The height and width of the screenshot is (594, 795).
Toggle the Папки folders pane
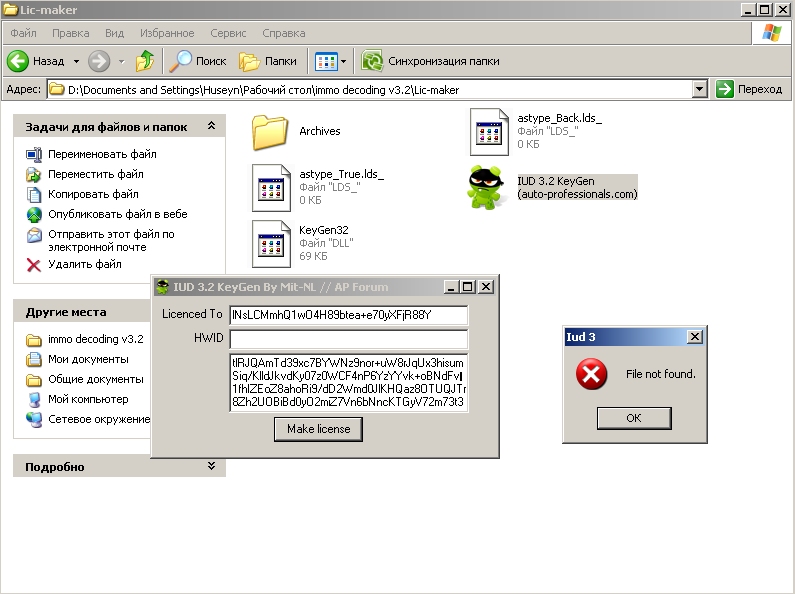tap(268, 61)
